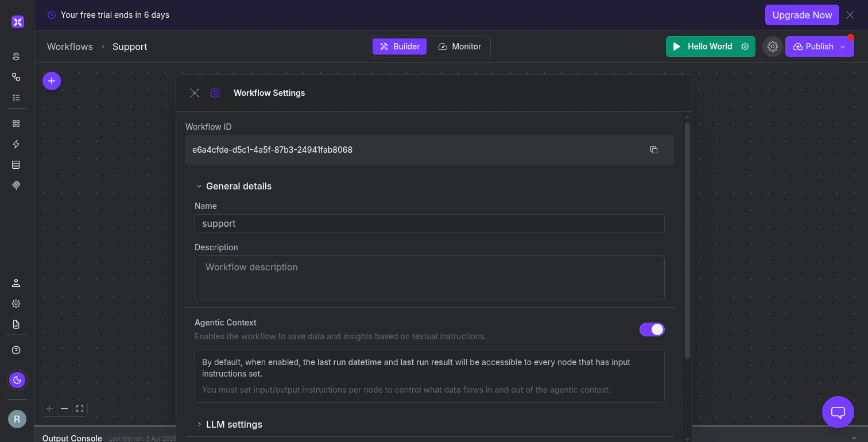Viewport: 868px width, 442px height.
Task: Open the Workflows breadcrumb link
Action: point(69,46)
